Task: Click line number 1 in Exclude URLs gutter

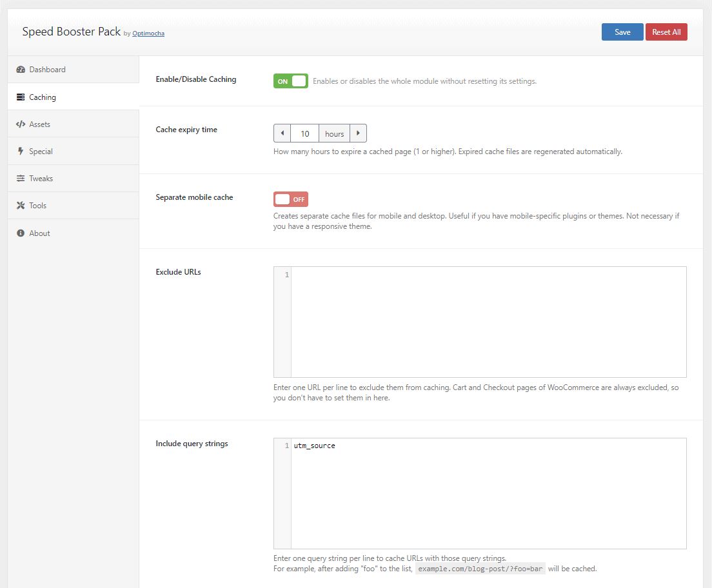Action: [x=286, y=274]
